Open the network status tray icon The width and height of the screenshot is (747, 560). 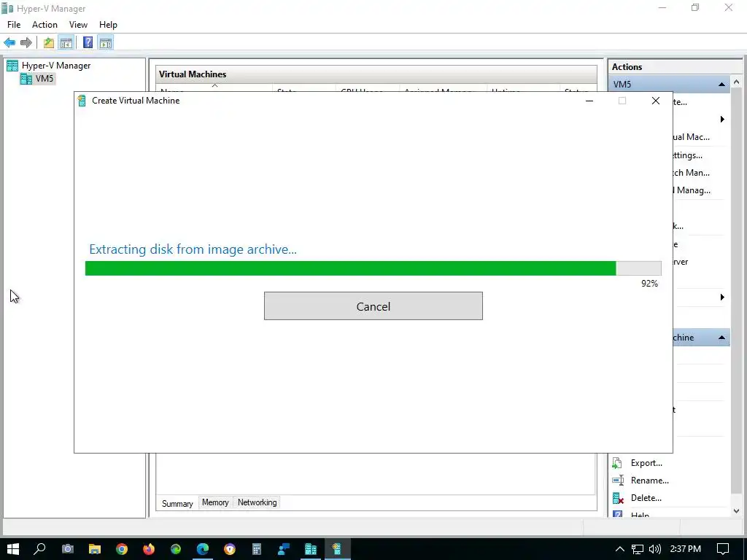click(638, 549)
